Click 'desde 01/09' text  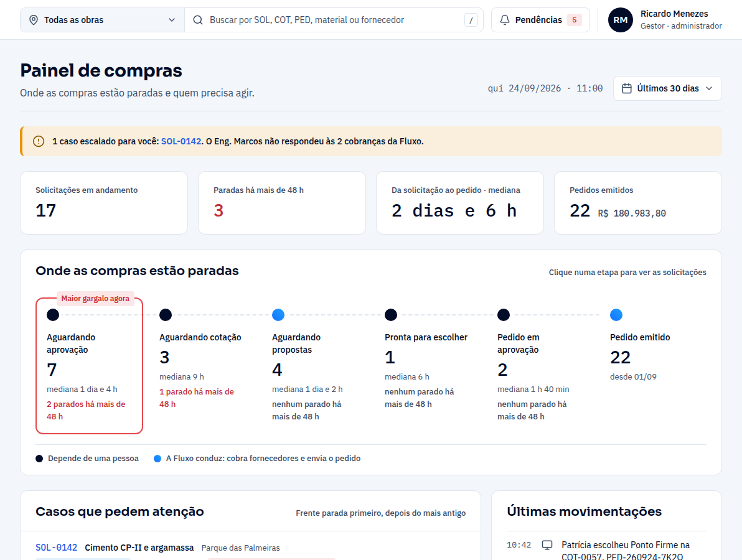(633, 377)
